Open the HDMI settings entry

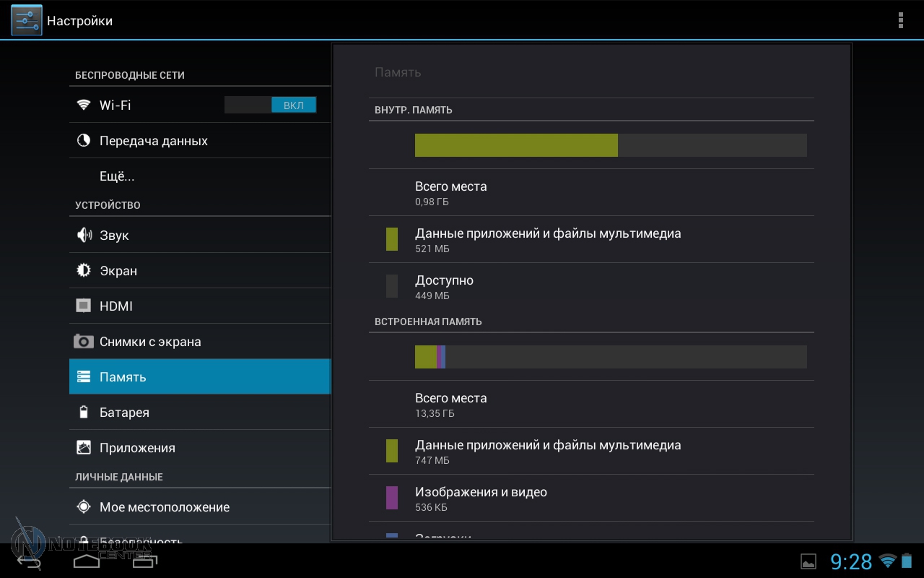(116, 306)
